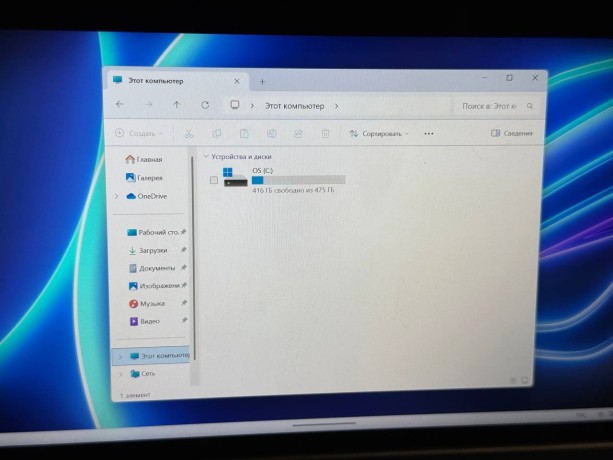Image resolution: width=613 pixels, height=460 pixels.
Task: Open Загрузки in quick access
Action: pyautogui.click(x=152, y=250)
